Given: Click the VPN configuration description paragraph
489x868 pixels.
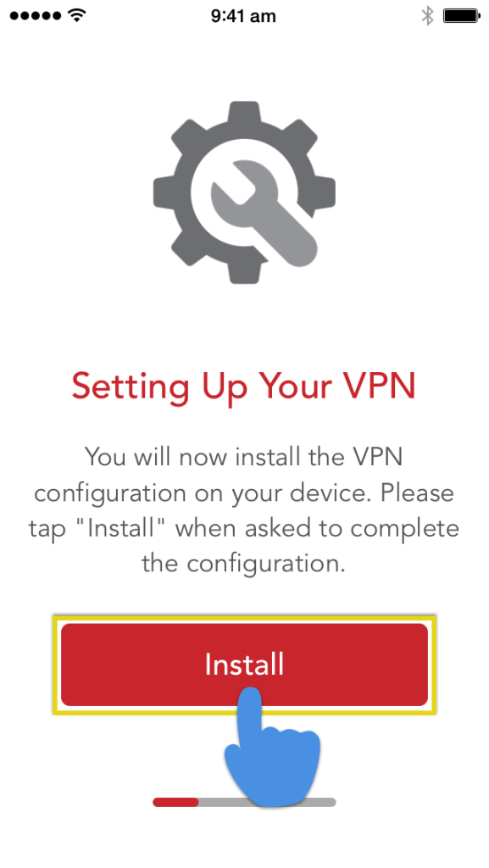Looking at the screenshot, I should [243, 510].
